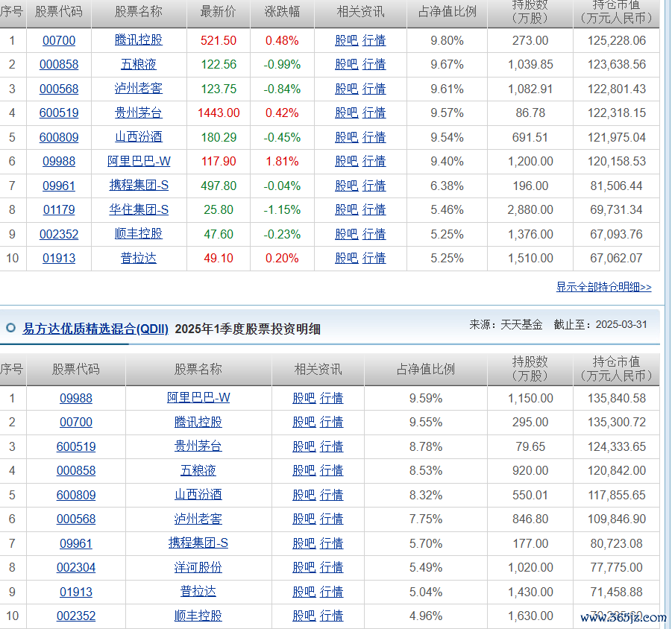Open code 600809 in the 8.32% row
The width and height of the screenshot is (672, 629).
tap(76, 495)
